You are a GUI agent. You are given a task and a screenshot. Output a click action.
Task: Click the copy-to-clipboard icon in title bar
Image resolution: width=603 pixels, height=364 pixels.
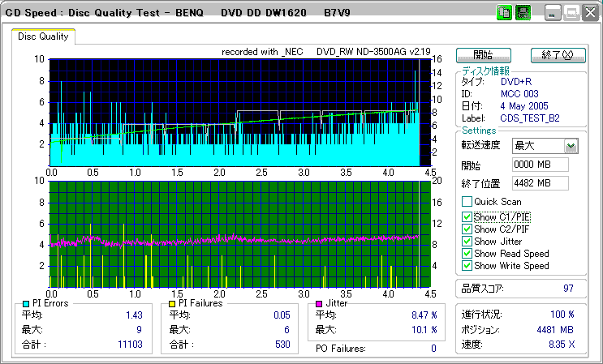click(503, 13)
